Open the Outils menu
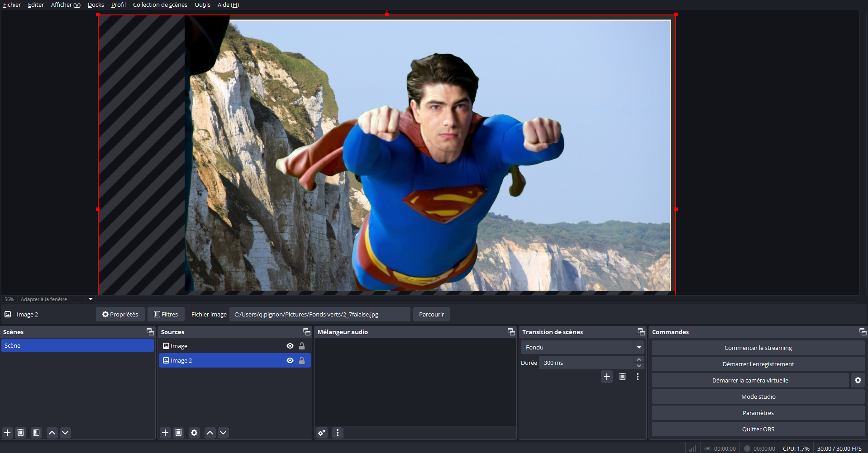The image size is (868, 453). [202, 5]
